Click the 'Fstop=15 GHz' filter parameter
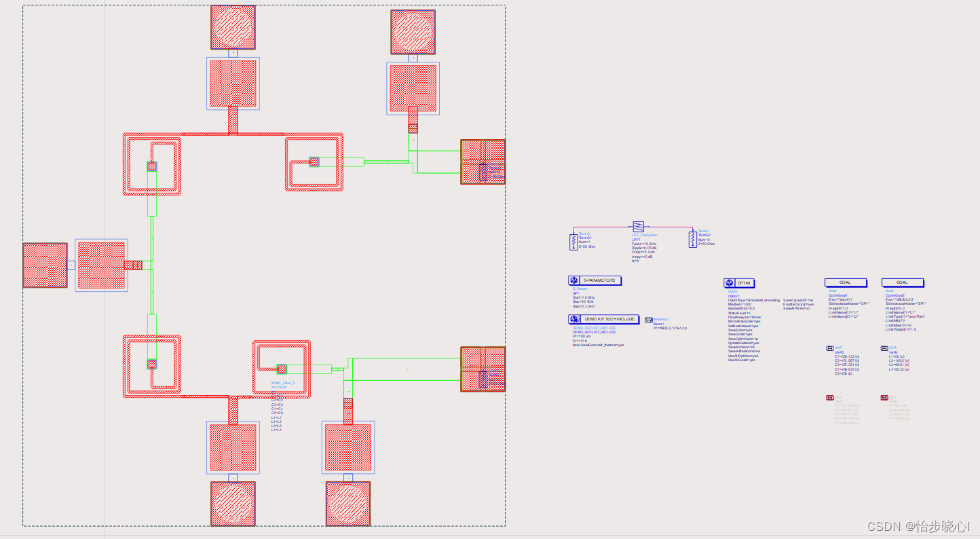This screenshot has height=539, width=980. [643, 252]
